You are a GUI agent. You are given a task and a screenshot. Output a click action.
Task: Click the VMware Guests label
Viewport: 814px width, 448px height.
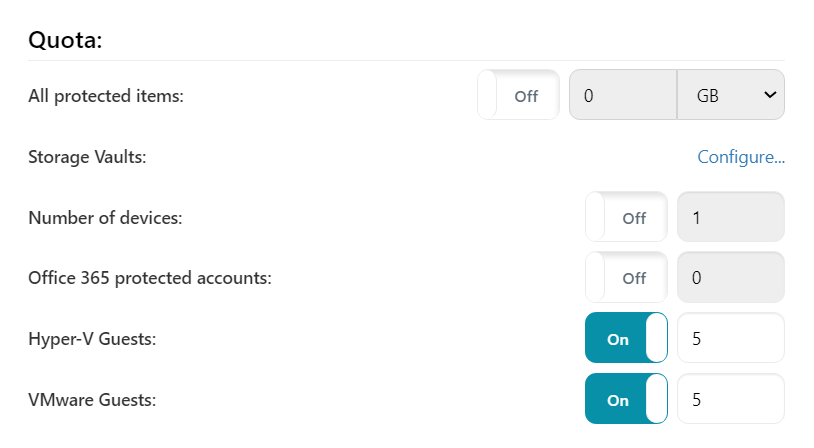[x=92, y=400]
